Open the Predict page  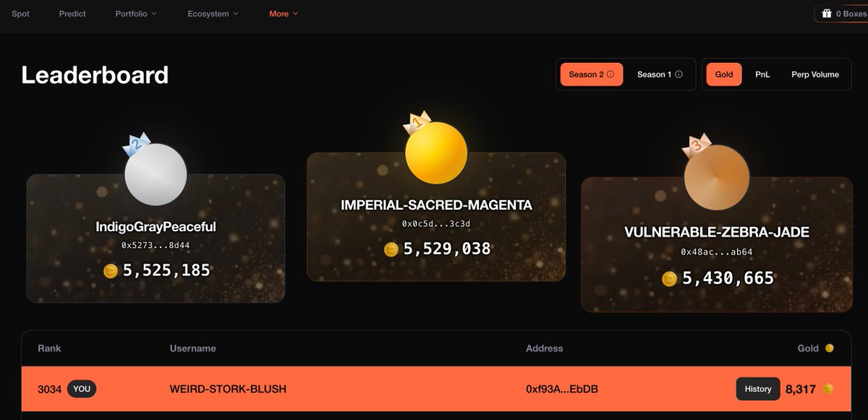click(72, 14)
